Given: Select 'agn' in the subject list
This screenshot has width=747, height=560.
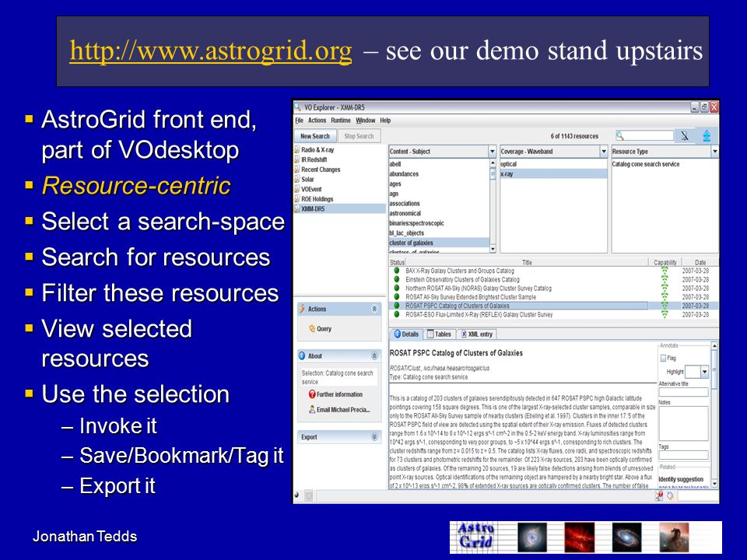Looking at the screenshot, I should [x=394, y=194].
